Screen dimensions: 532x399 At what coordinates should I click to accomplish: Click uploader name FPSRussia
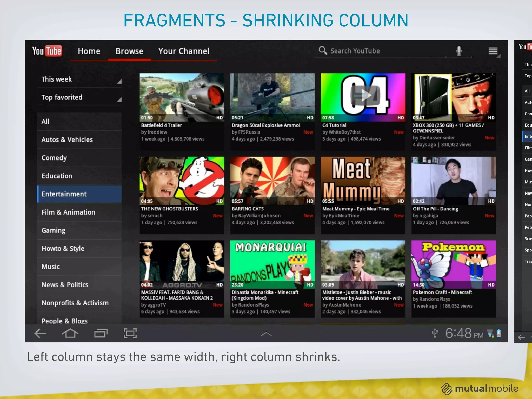click(x=249, y=132)
